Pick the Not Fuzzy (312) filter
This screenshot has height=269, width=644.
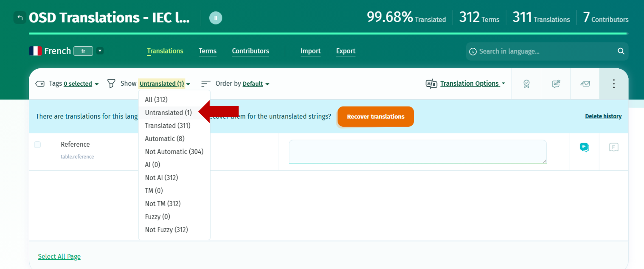point(174,230)
